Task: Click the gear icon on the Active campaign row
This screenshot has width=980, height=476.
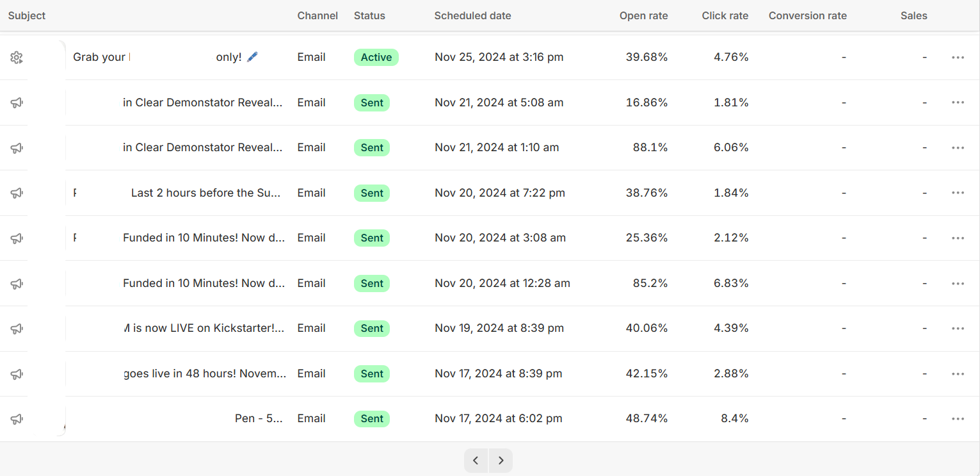Action: 17,58
